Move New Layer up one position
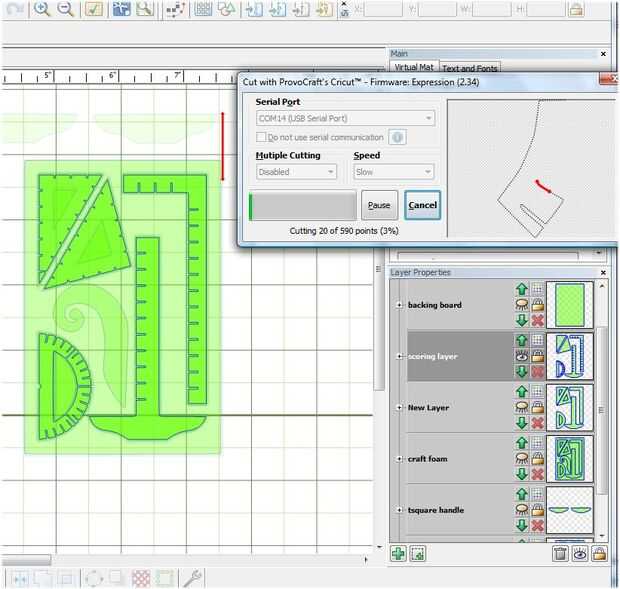The height and width of the screenshot is (589, 620). tap(522, 391)
